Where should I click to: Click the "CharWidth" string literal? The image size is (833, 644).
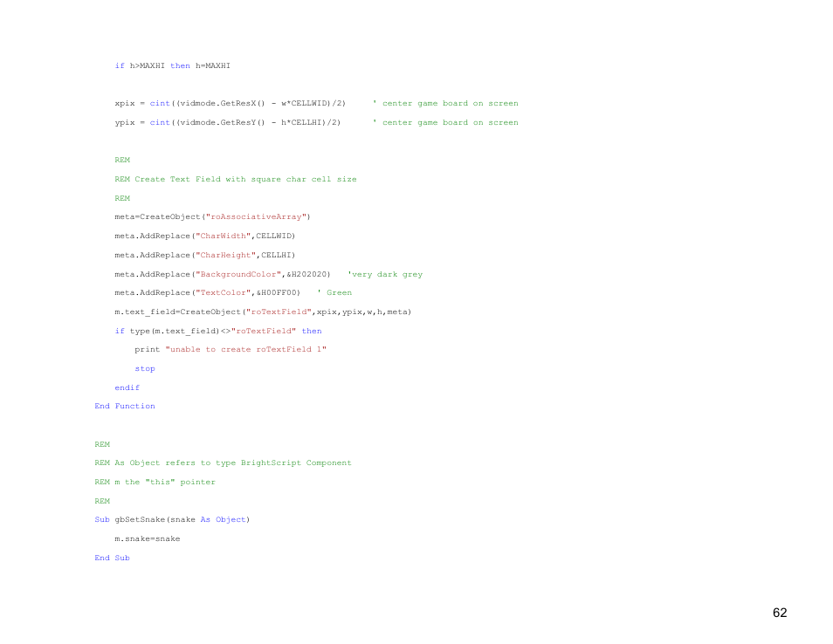click(x=224, y=236)
